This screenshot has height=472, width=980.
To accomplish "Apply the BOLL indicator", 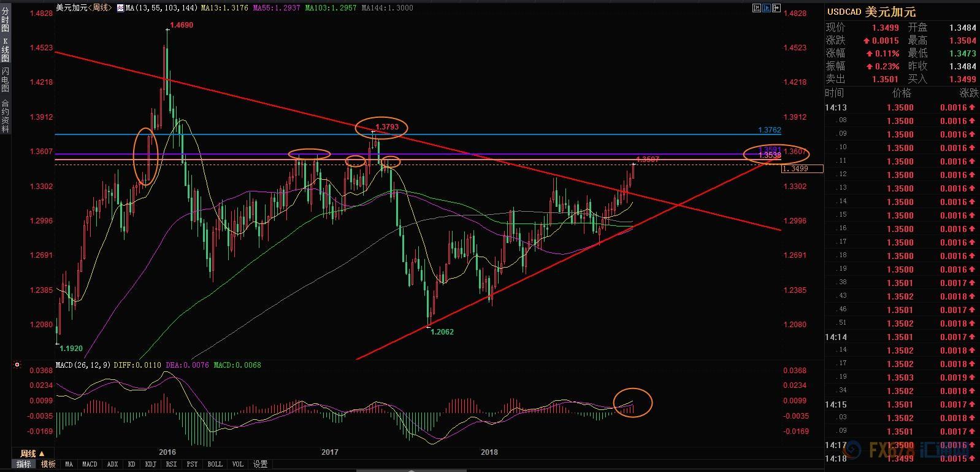I will 215,464.
